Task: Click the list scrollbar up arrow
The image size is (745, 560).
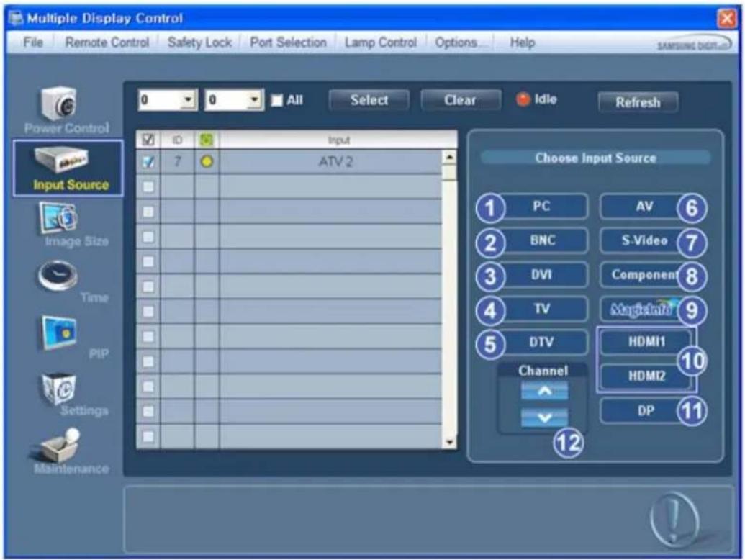Action: pyautogui.click(x=449, y=157)
